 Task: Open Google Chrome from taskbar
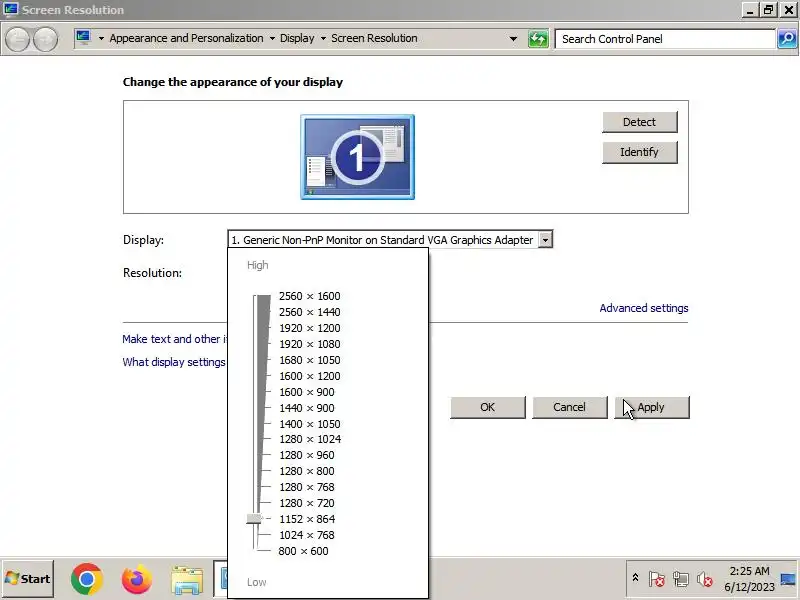pos(87,579)
